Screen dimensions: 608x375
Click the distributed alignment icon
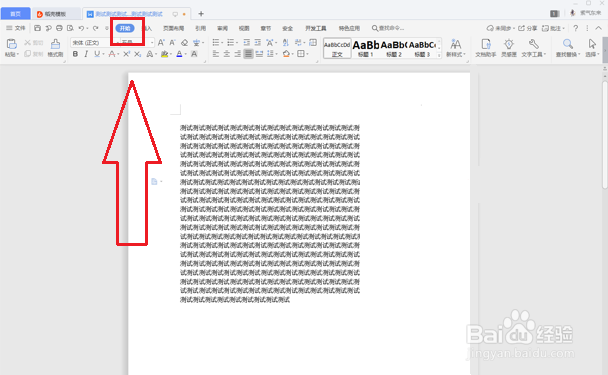(259, 54)
